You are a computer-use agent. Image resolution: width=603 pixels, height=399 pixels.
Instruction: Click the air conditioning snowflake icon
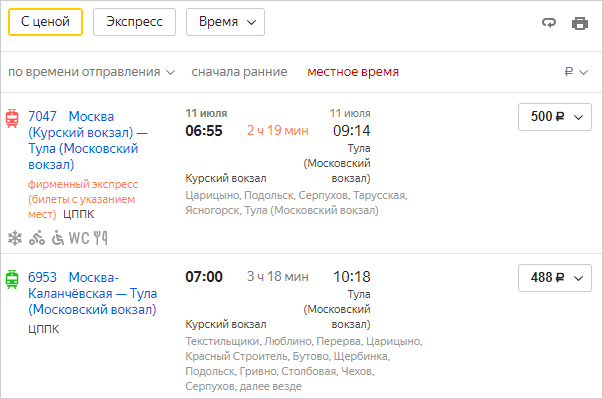click(15, 238)
